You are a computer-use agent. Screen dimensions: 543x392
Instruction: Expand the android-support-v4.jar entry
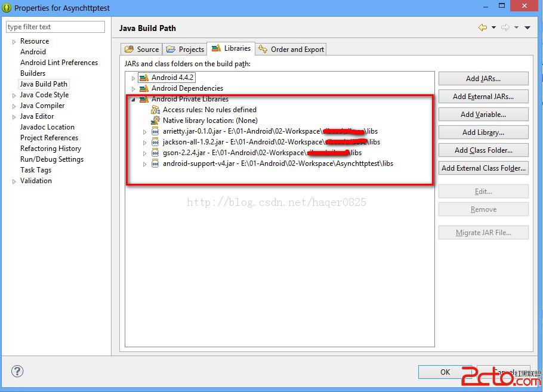point(145,164)
